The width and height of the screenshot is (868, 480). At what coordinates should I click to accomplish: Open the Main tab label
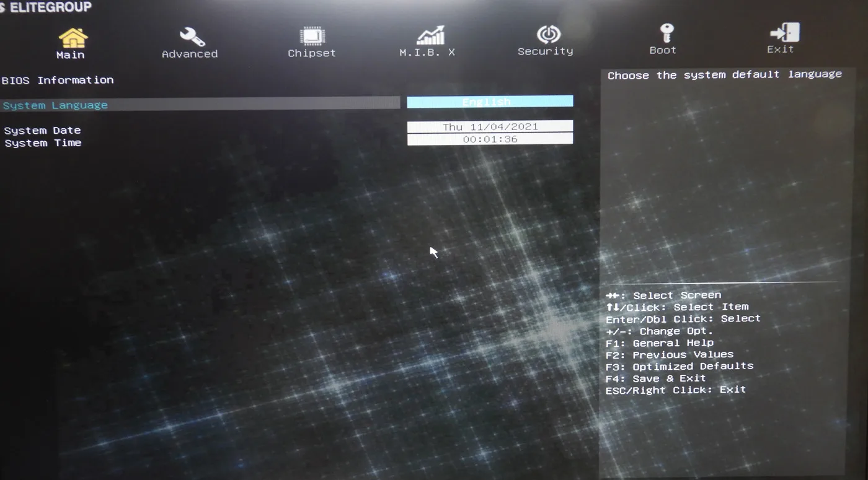[71, 55]
